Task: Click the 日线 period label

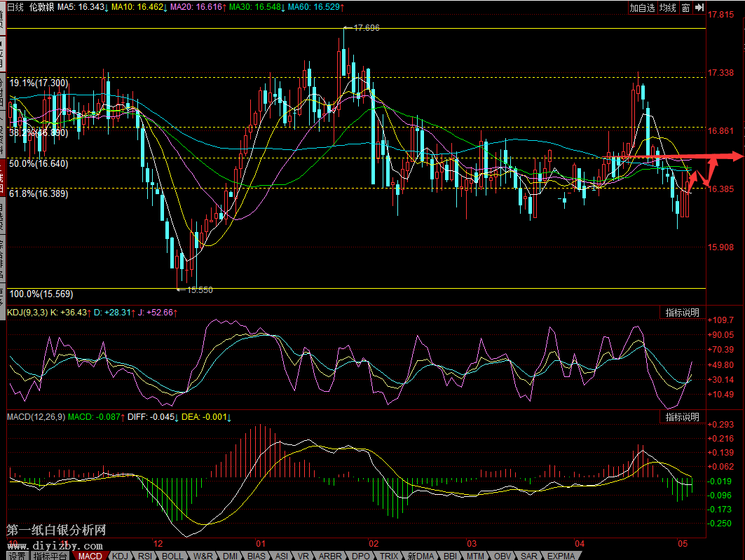Action: (x=15, y=6)
